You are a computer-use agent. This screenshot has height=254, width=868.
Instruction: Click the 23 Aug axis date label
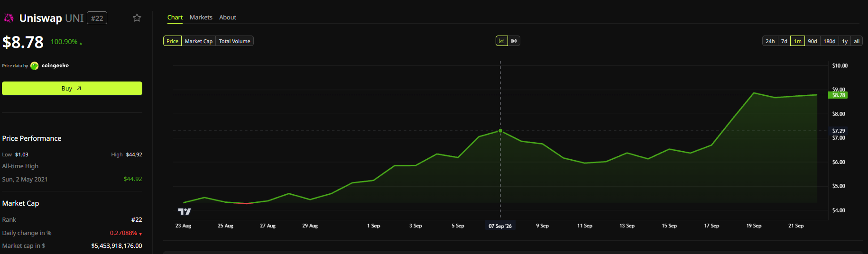183,226
